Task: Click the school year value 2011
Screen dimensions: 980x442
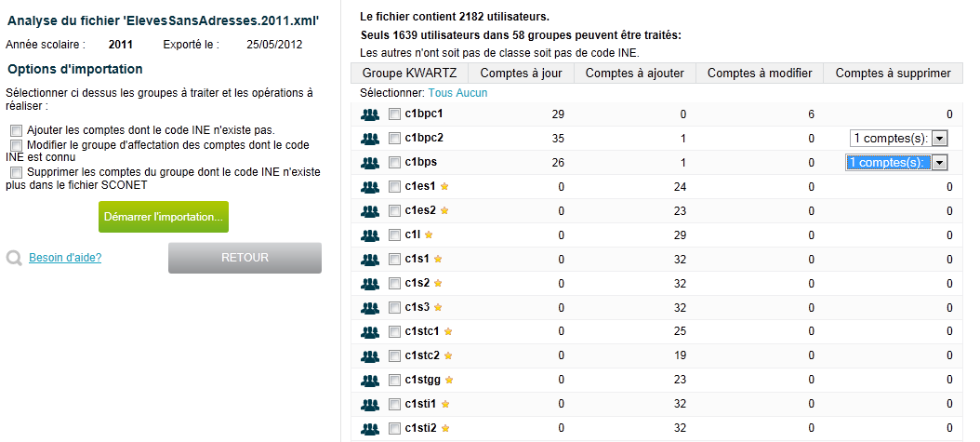Action: click(121, 45)
